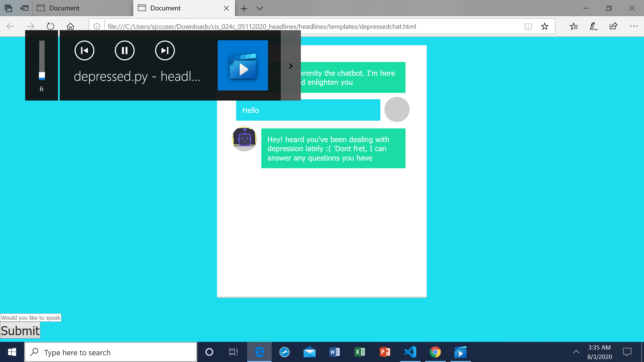Share this page icon
This screenshot has width=644, height=362.
pos(613,26)
